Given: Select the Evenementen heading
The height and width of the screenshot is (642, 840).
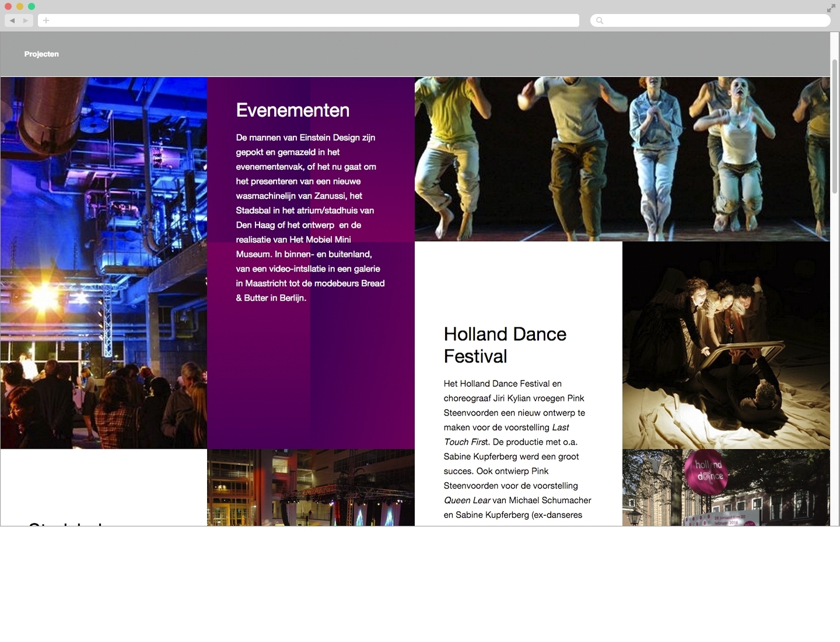Looking at the screenshot, I should pos(293,110).
